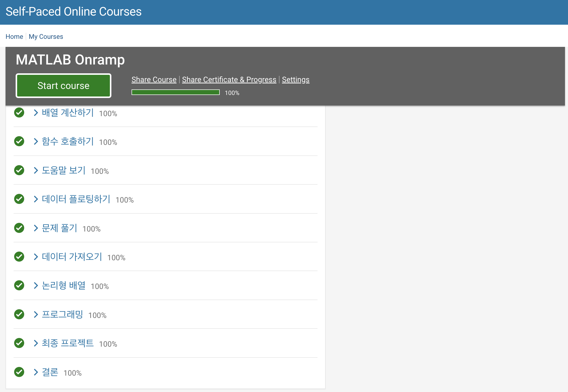Click the Self-Paced Online Courses header title

(74, 12)
